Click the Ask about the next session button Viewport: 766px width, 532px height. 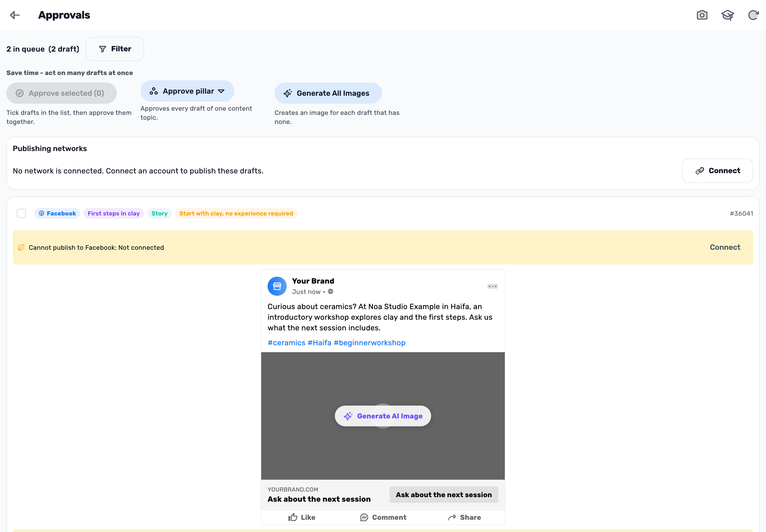(444, 495)
